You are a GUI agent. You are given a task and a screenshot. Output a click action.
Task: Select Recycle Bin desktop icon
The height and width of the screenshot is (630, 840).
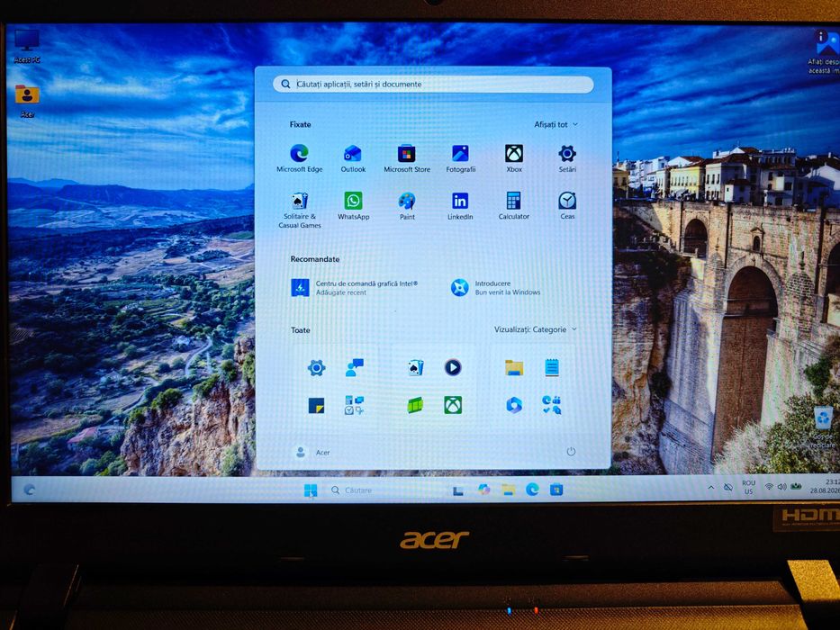[x=823, y=427]
